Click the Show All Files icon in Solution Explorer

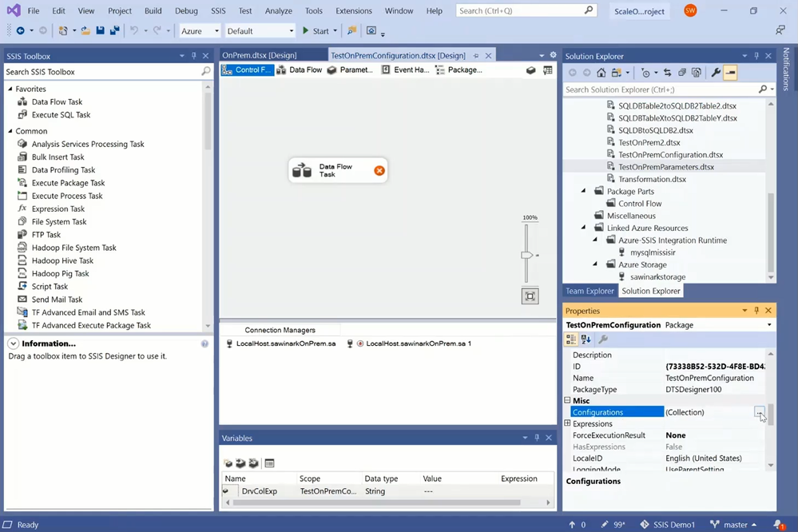(x=697, y=73)
